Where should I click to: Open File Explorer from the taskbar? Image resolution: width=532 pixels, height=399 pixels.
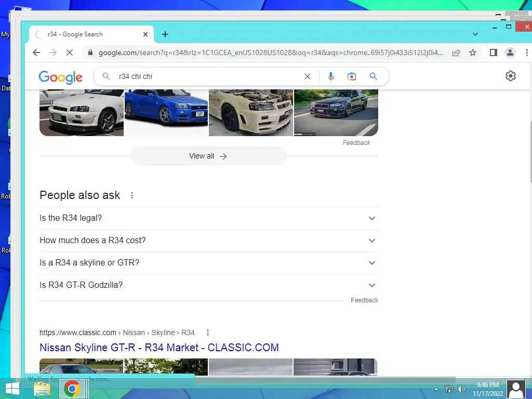(42, 389)
